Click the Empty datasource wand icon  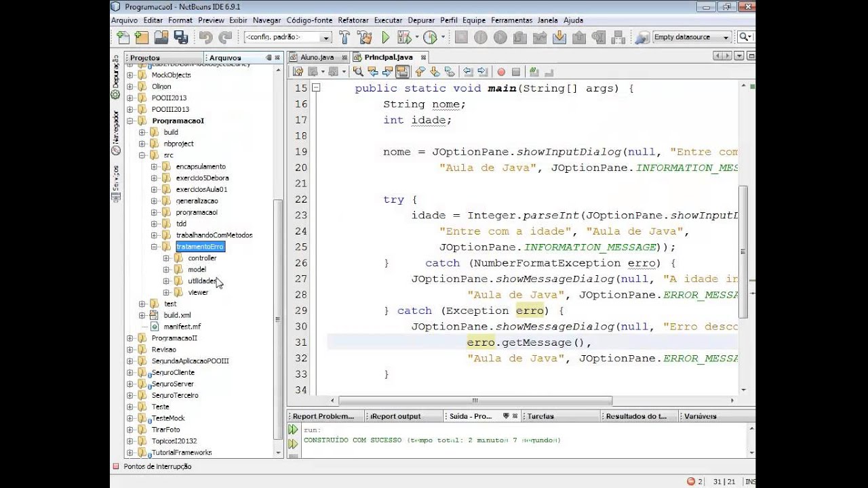642,37
